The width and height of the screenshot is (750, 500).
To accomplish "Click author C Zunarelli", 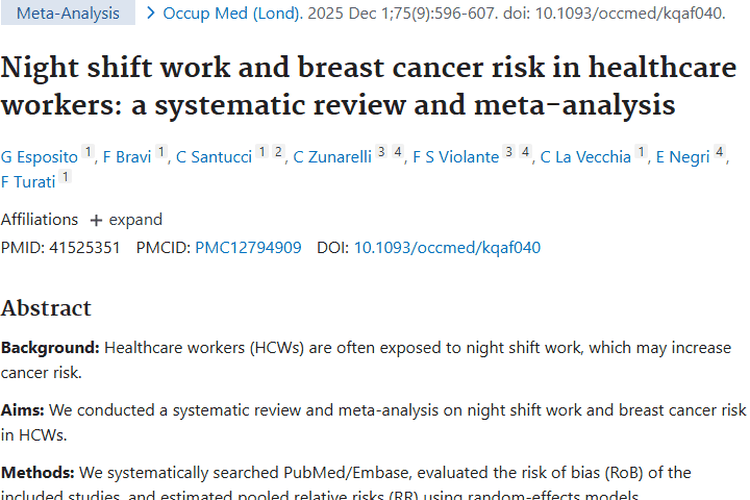I will (331, 157).
